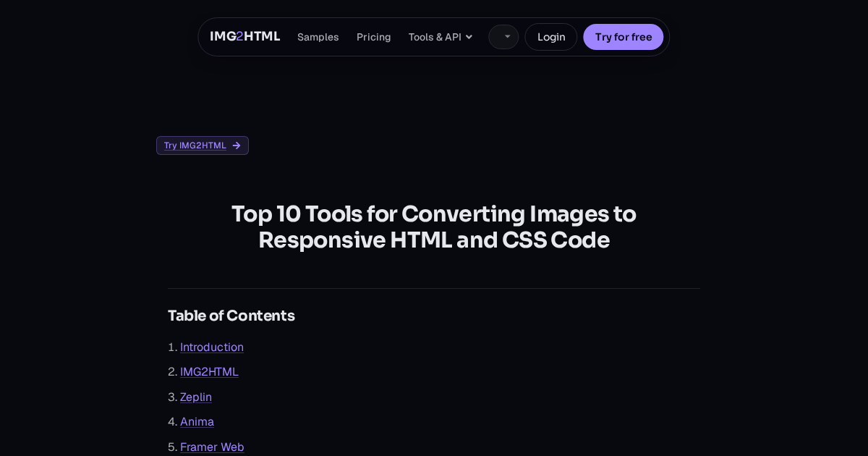The width and height of the screenshot is (868, 456).
Task: Follow the Try IMG2HTML link
Action: 203,145
